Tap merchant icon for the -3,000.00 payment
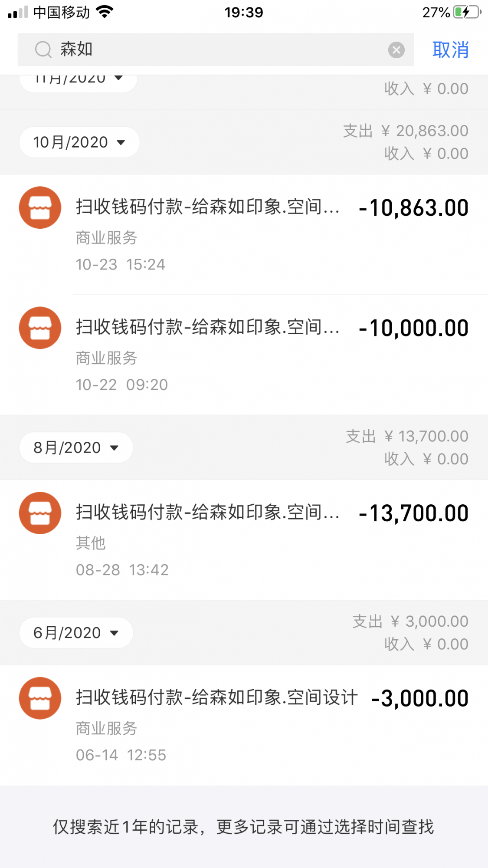The width and height of the screenshot is (488, 868). point(40,698)
